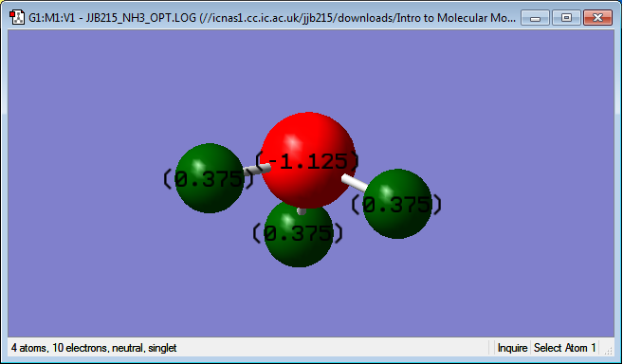Minimize the GaussView molecule window
The image size is (623, 364).
pyautogui.click(x=535, y=18)
